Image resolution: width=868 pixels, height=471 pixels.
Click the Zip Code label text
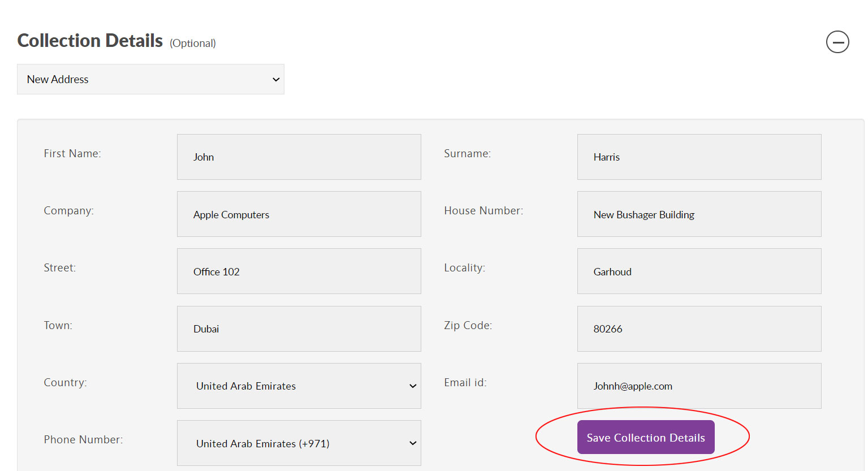coord(468,326)
